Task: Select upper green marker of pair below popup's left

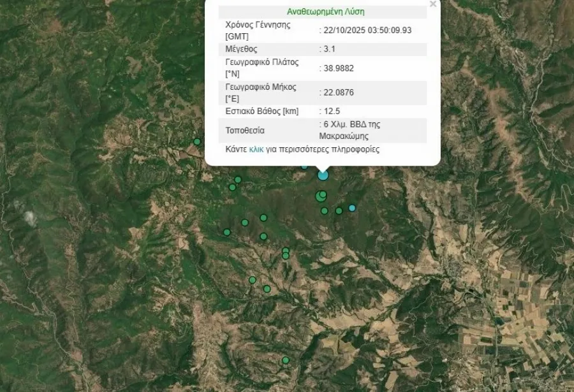Action: (x=238, y=180)
